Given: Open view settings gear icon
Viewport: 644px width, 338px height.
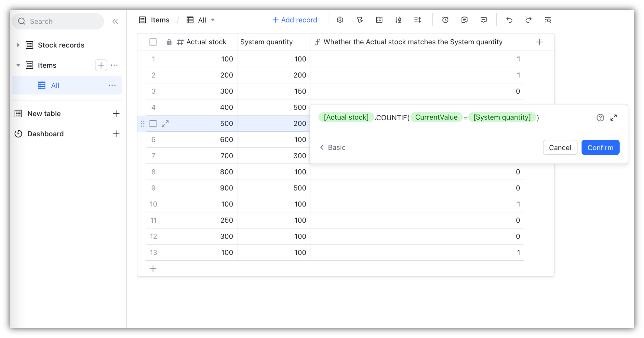Looking at the screenshot, I should pos(340,20).
